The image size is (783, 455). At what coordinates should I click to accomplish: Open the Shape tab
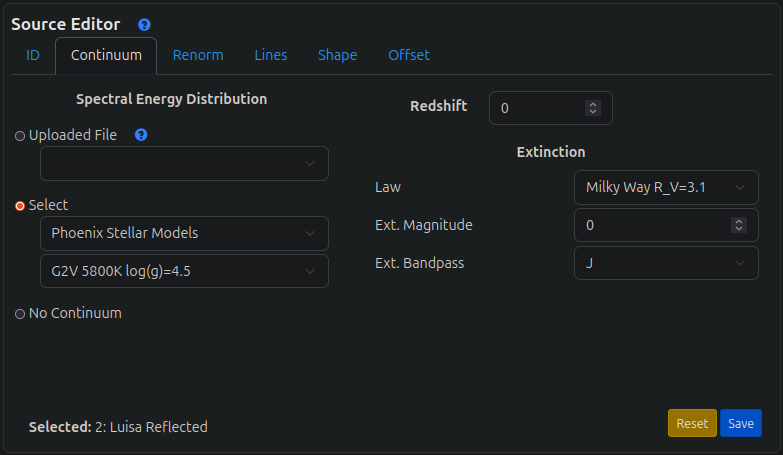pos(338,55)
